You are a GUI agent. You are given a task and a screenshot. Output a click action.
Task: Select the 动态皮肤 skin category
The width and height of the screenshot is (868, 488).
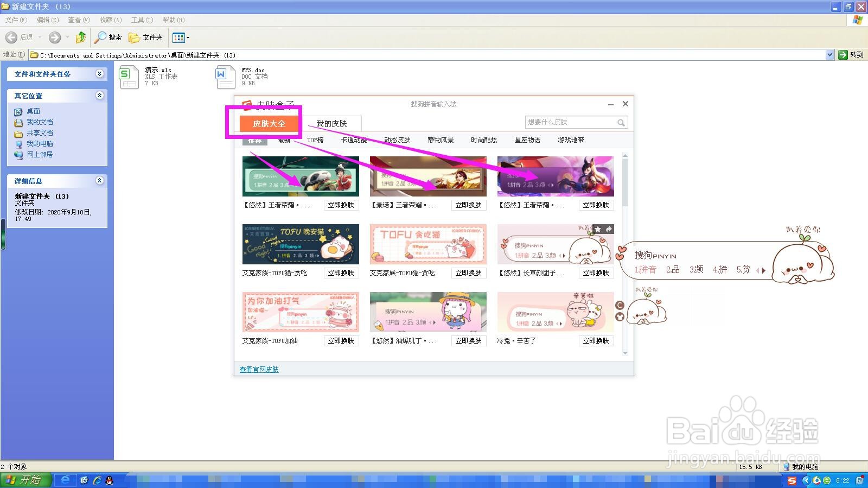click(397, 140)
